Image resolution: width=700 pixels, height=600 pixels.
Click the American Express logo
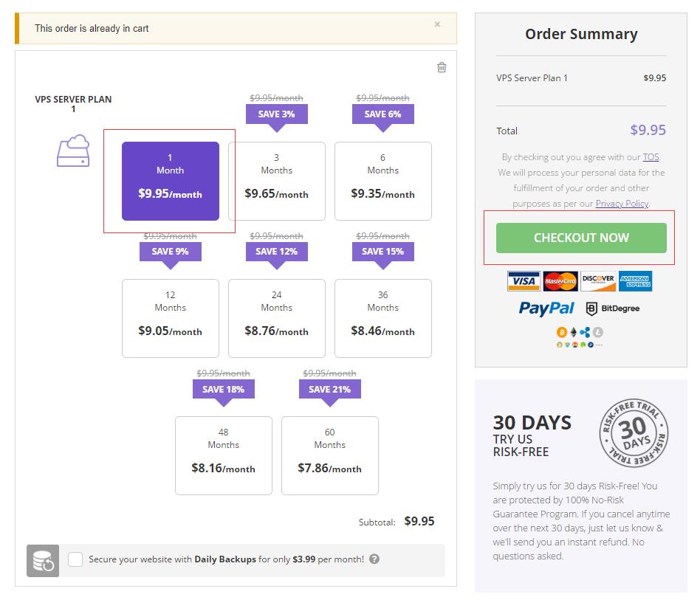pyautogui.click(x=635, y=281)
